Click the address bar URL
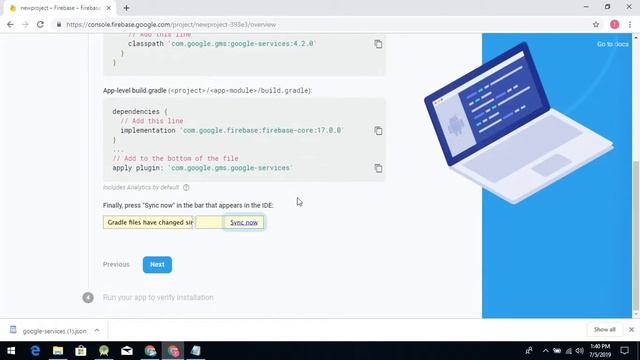640x360 pixels. (171, 25)
